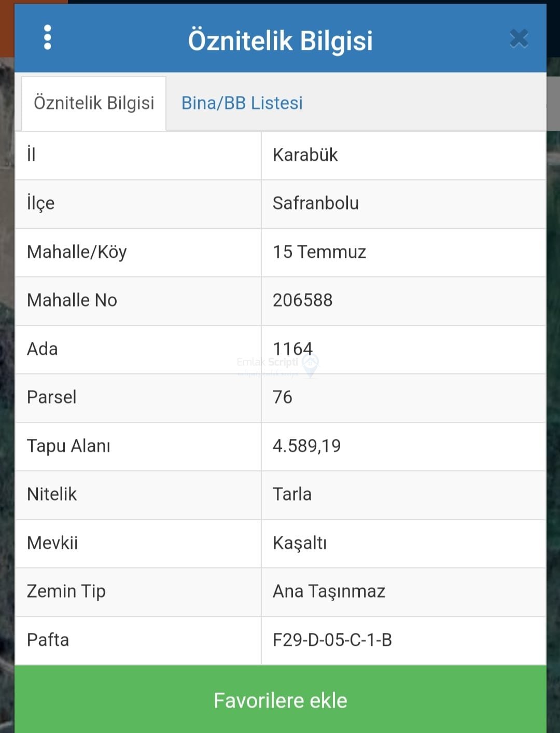560x733 pixels.
Task: Click the Emlak Scripti watermark logo
Action: point(310,364)
